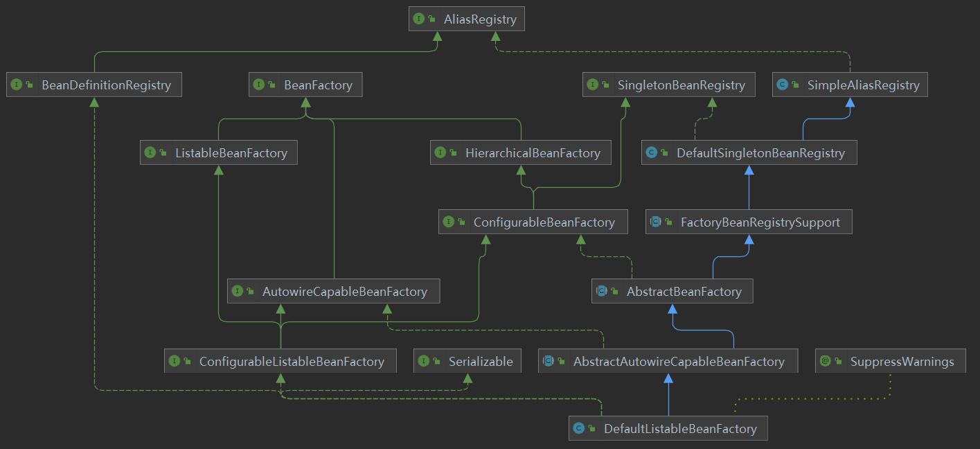Select the AutowireCapableBeanFactory node label

point(344,292)
